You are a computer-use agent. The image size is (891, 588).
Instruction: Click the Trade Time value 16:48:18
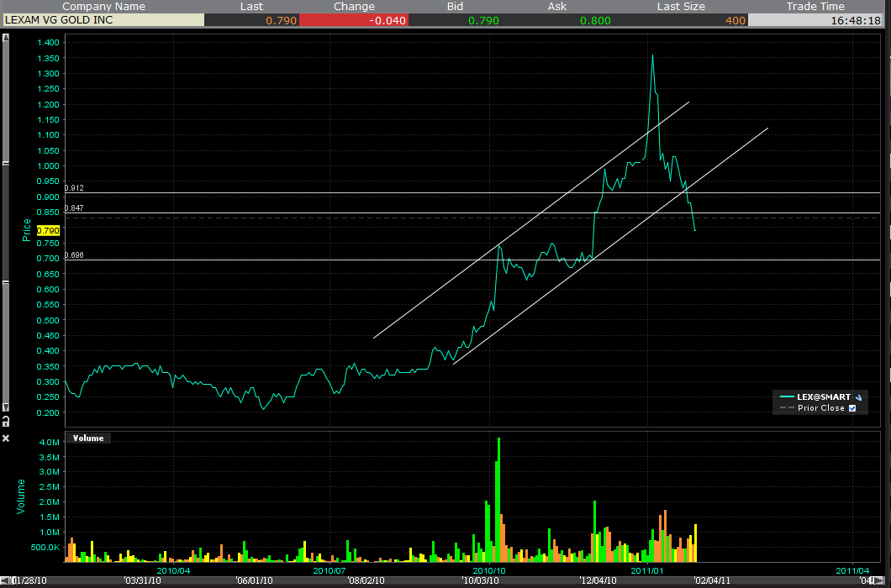815,20
